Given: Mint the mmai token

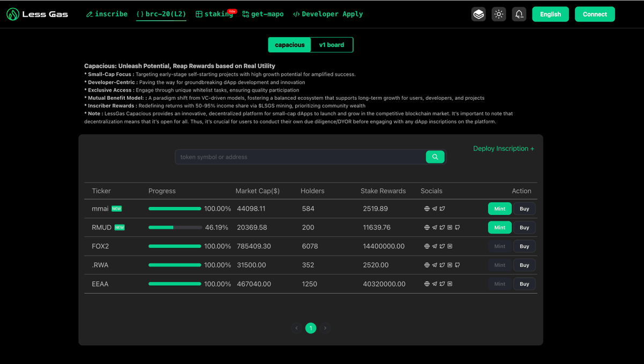Looking at the screenshot, I should click(500, 209).
